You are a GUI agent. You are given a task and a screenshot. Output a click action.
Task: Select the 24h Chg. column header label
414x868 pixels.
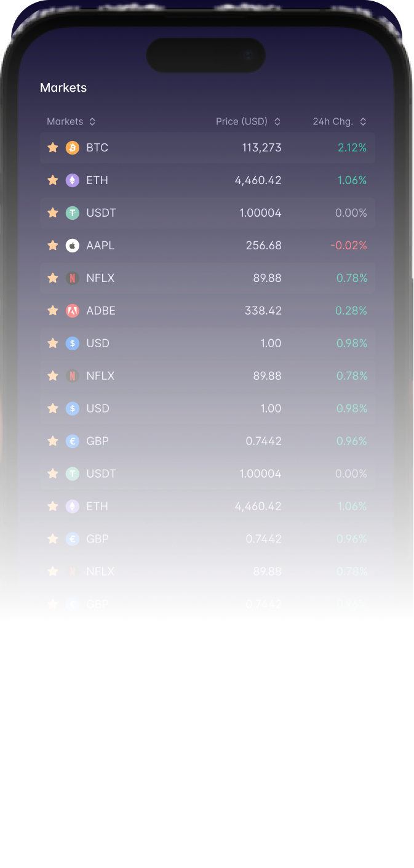tap(333, 122)
